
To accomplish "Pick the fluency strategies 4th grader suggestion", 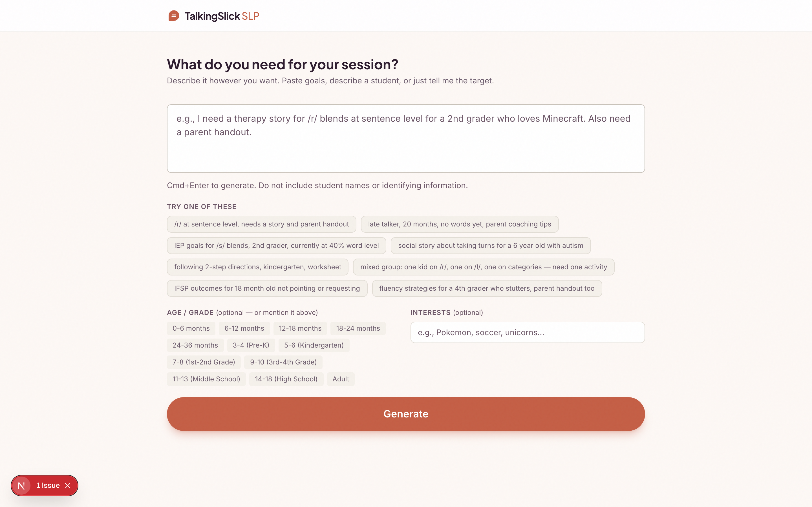I will 487,288.
